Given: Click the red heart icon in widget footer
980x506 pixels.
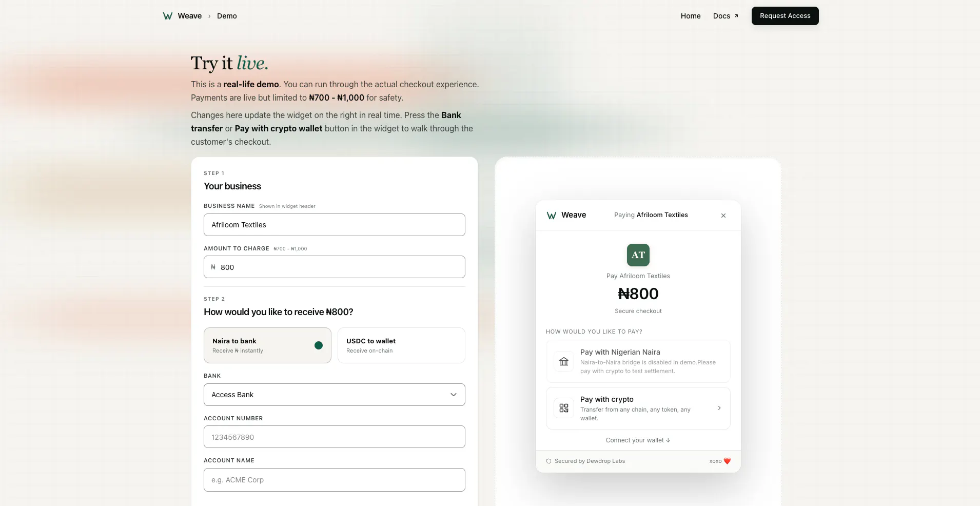Looking at the screenshot, I should point(727,461).
